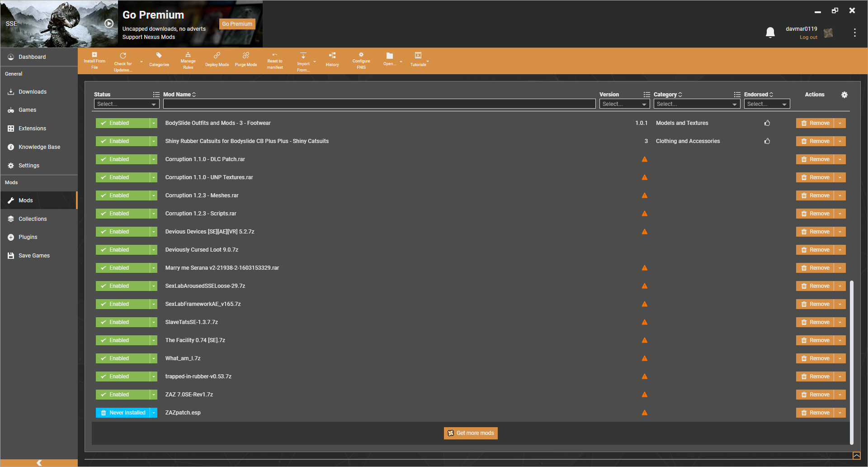The image size is (868, 467).
Task: Launch game with the play icon
Action: pyautogui.click(x=109, y=24)
